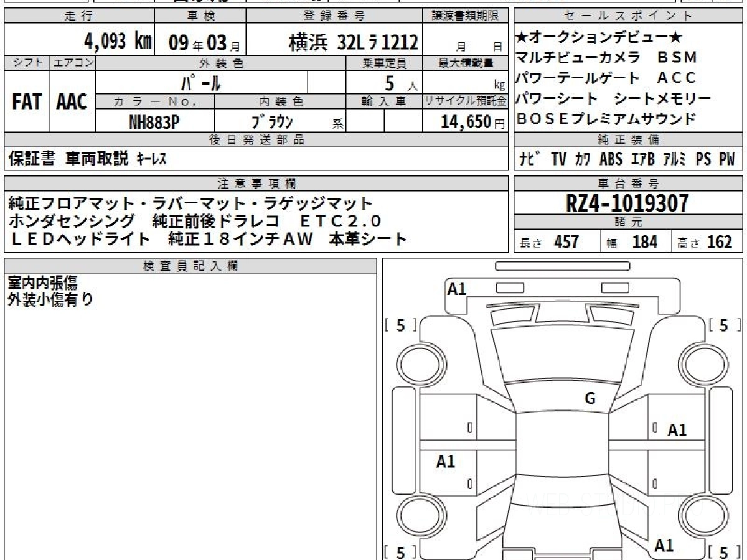Click the 諸元 header
The height and width of the screenshot is (560, 747).
[629, 222]
